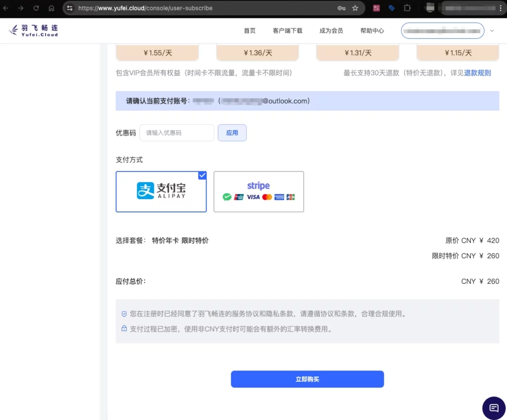
Task: Open site info settings in the address bar
Action: (70, 8)
